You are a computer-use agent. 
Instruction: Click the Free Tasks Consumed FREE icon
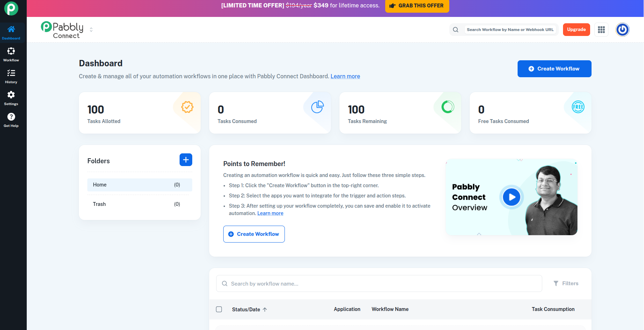point(578,107)
